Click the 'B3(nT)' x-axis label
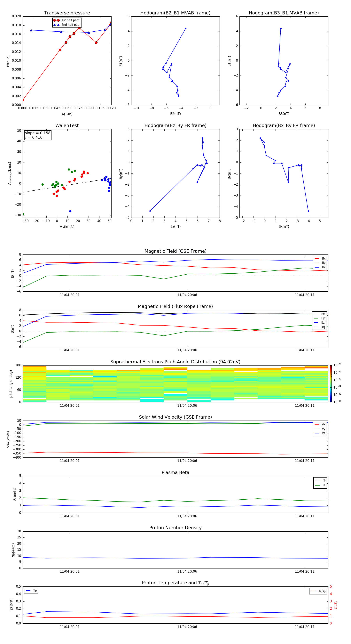The width and height of the screenshot is (351, 644). point(284,114)
